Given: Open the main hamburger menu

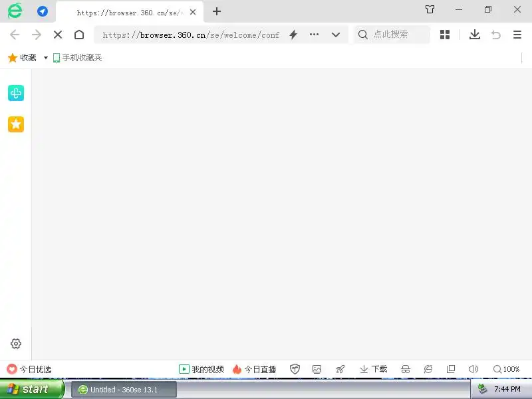Looking at the screenshot, I should (x=517, y=35).
